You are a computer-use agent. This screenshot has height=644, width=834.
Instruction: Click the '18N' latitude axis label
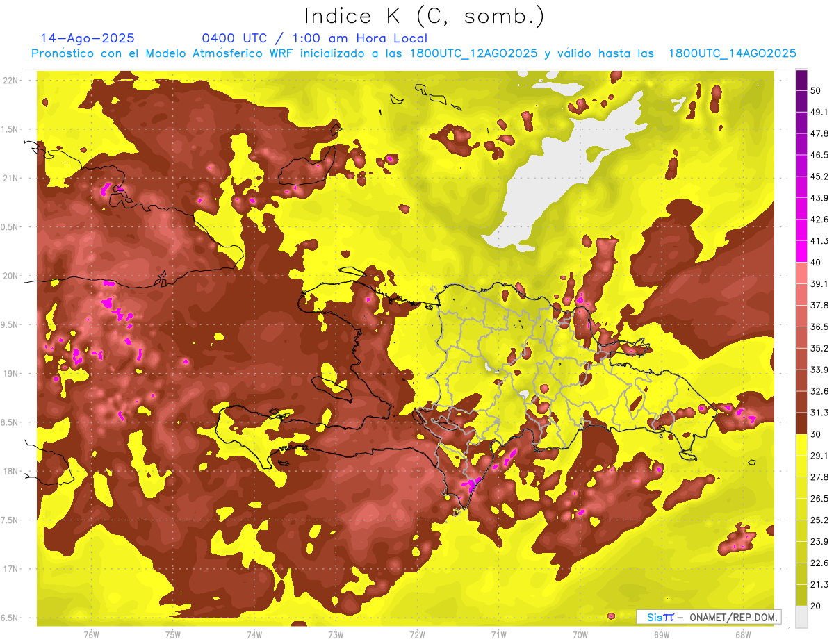click(11, 472)
